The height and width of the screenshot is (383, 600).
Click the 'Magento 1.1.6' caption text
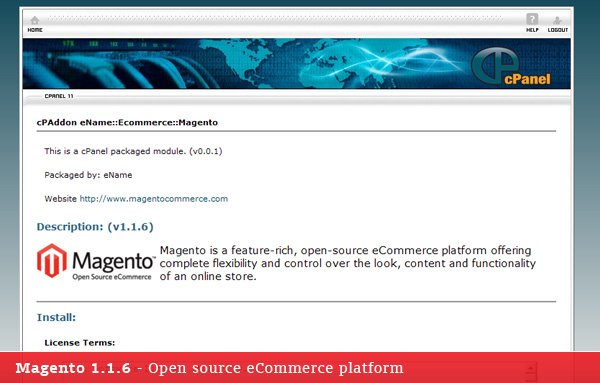point(73,368)
